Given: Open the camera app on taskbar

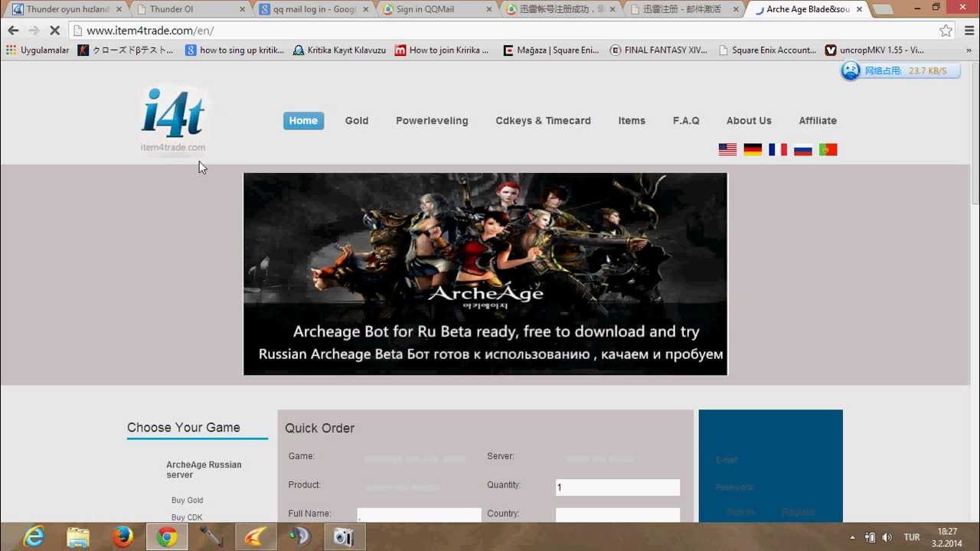Looking at the screenshot, I should pos(345,537).
